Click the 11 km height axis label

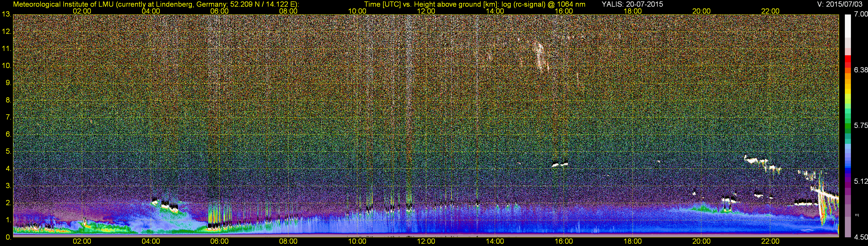pyautogui.click(x=6, y=49)
